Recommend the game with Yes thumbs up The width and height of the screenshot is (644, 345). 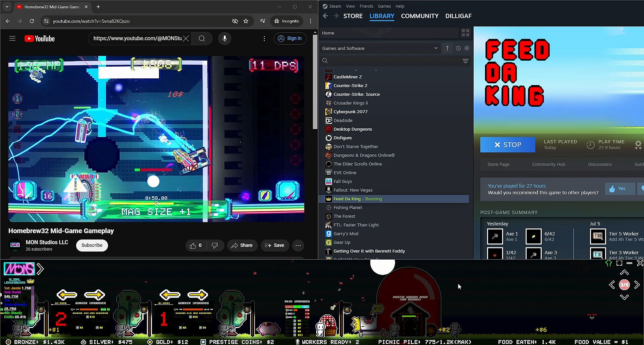pos(620,189)
